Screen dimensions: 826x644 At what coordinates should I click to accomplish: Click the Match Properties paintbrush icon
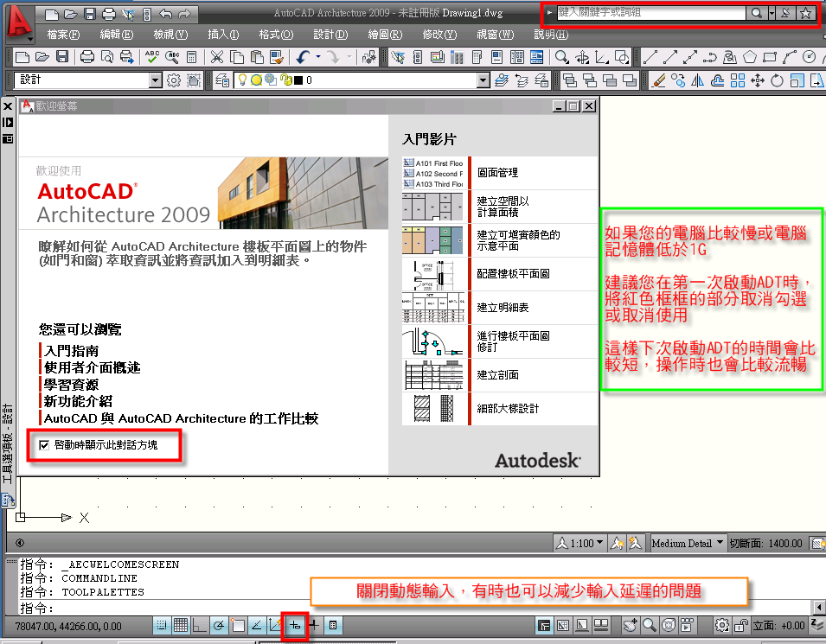click(x=277, y=57)
